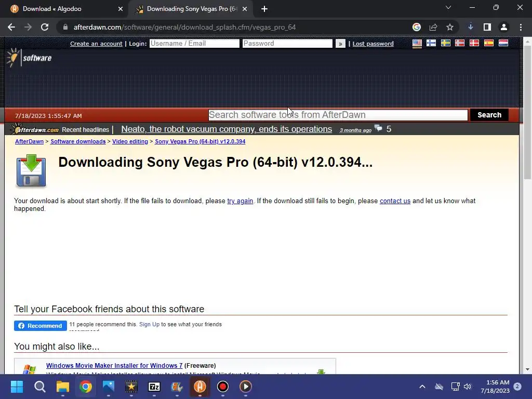Click the AfterDawn software search box
The height and width of the screenshot is (399, 532).
point(338,115)
